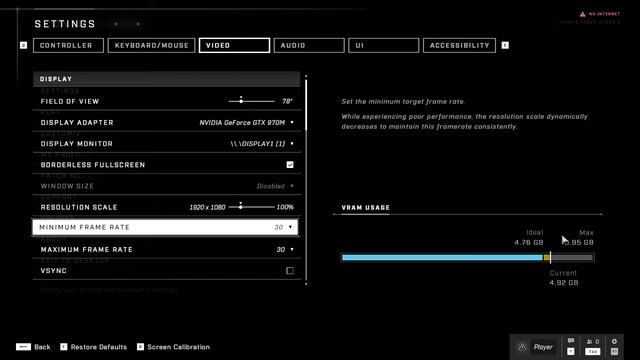
Task: Open the fireteam social people icon
Action: coord(589,342)
